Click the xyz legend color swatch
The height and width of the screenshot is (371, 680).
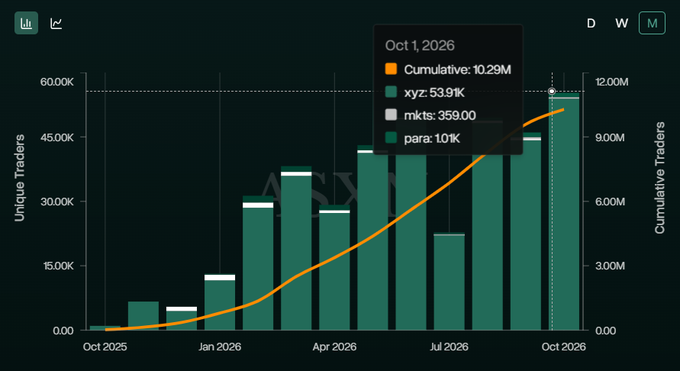pos(391,92)
